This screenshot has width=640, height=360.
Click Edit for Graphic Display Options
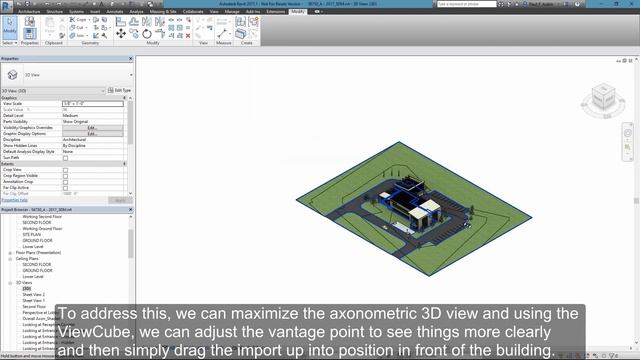coord(92,134)
